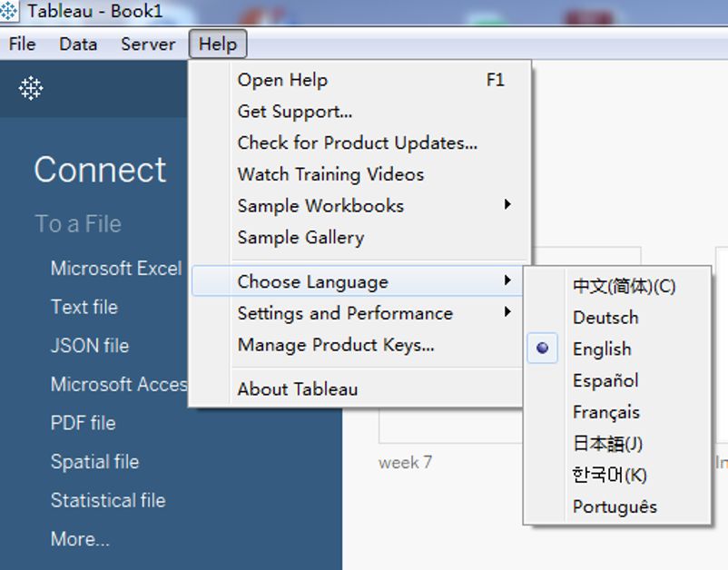Expand the Choose Language submenu arrow
The image size is (728, 570).
pyautogui.click(x=507, y=280)
